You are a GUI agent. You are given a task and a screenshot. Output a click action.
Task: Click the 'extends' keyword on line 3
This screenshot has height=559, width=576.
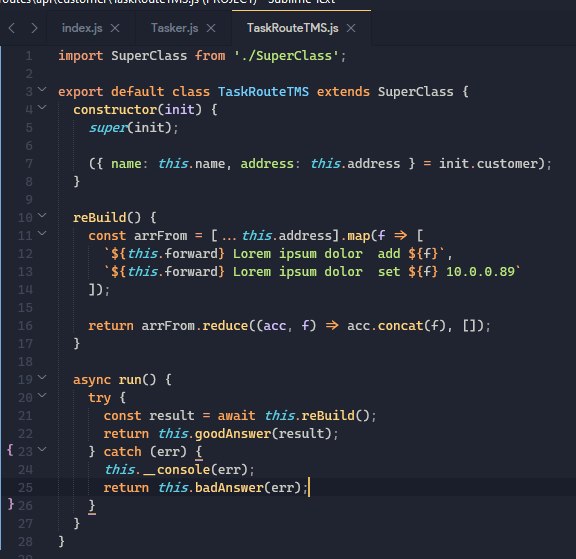(x=343, y=92)
